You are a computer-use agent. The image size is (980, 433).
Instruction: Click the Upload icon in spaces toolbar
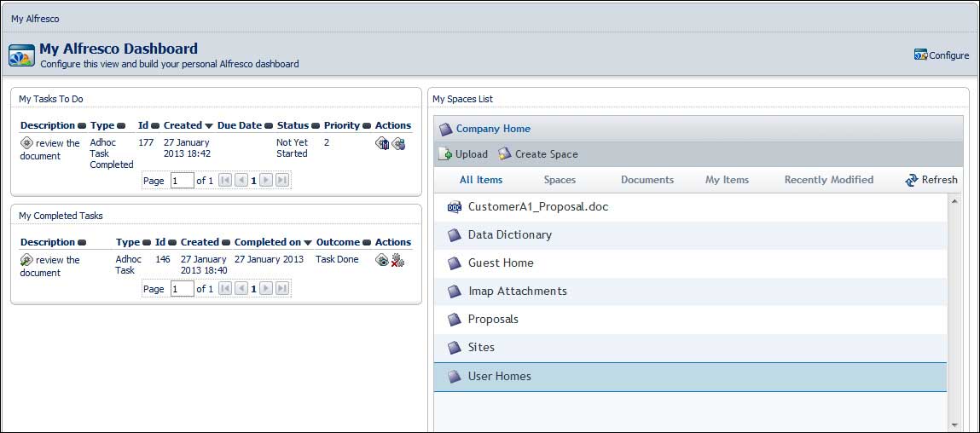[x=445, y=154]
